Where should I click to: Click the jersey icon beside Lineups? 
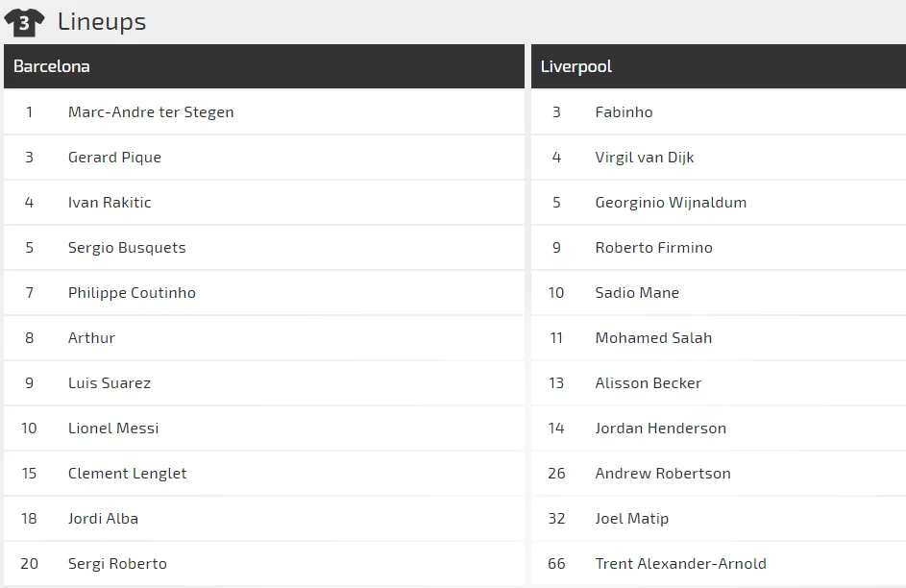[x=24, y=22]
